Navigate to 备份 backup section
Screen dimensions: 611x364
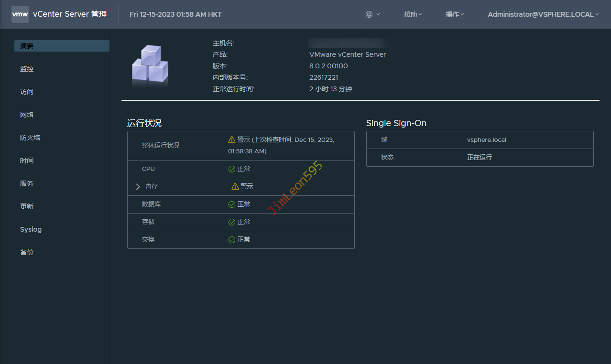click(27, 252)
